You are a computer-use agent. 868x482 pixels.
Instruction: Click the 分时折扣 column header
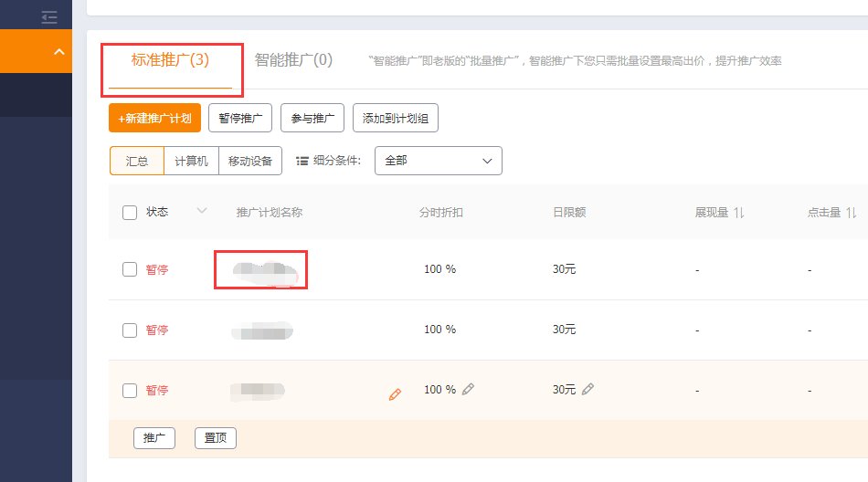441,213
